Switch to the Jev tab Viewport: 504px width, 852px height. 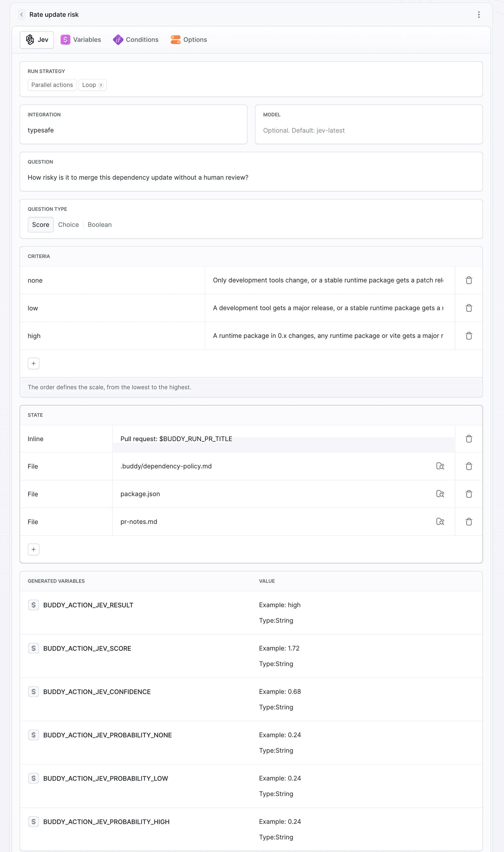(37, 40)
